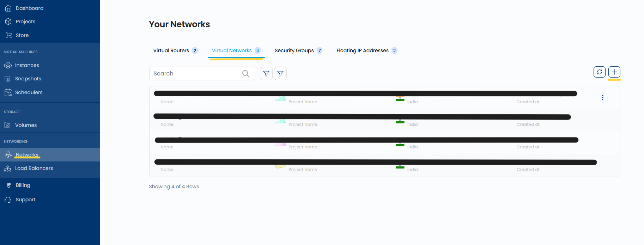The image size is (644, 245).
Task: Select the Virtual Networks tab
Action: point(236,50)
